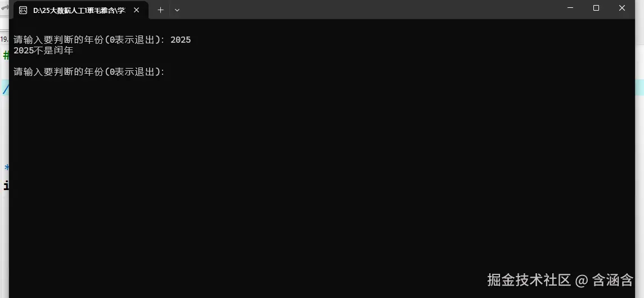The height and width of the screenshot is (298, 644).
Task: Minimize the terminal window
Action: (570, 8)
